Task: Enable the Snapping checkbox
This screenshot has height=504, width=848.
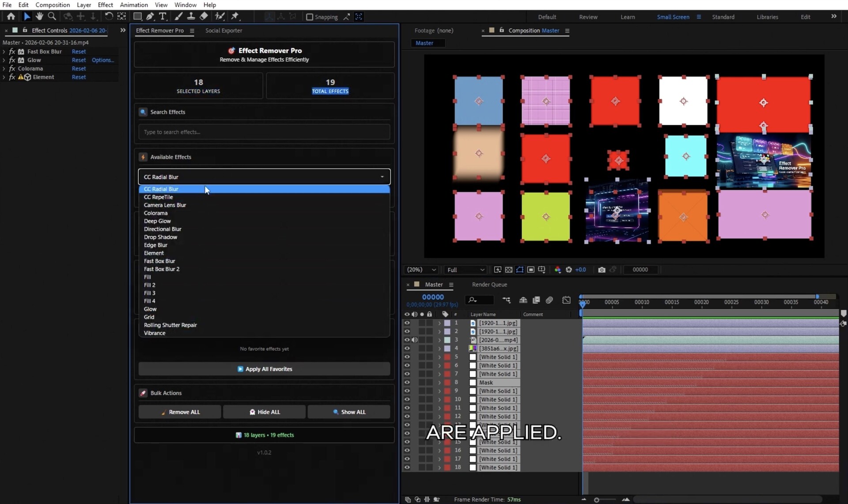Action: (310, 17)
